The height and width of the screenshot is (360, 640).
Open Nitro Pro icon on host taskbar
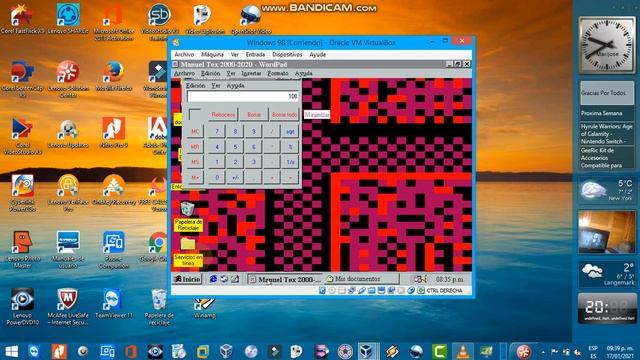(x=59, y=351)
